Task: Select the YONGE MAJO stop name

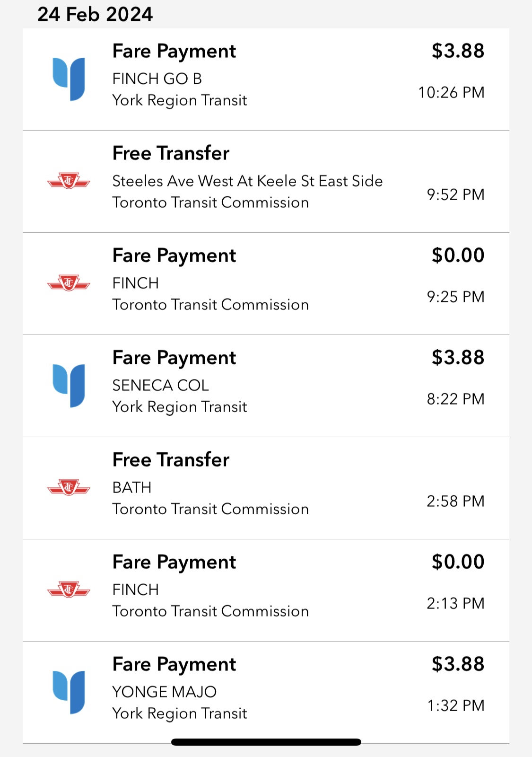Action: click(x=164, y=692)
